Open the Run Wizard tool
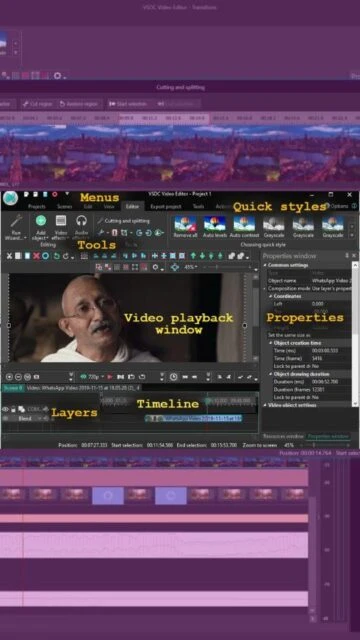This screenshot has height=640, width=360. (x=16, y=227)
